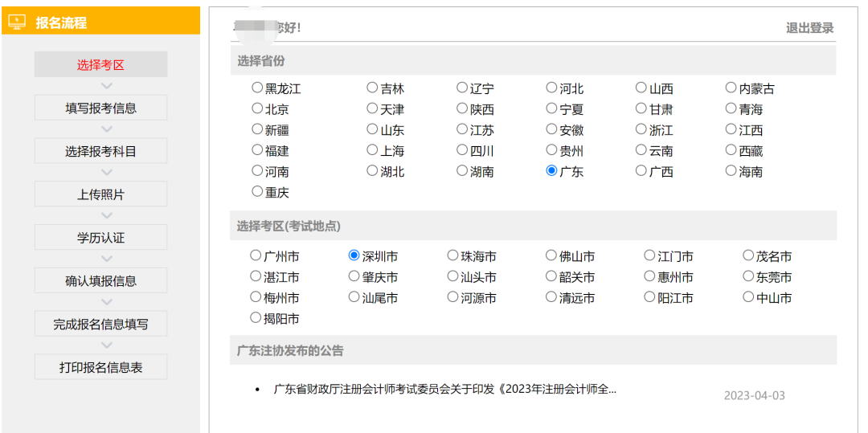Open the 完成报名信息填写 step
The image size is (868, 433).
pos(100,324)
